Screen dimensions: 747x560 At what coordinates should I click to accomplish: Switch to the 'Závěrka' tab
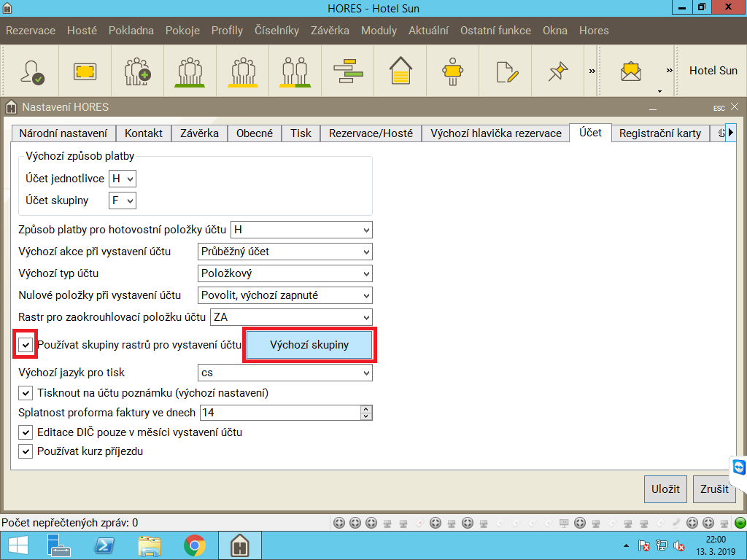point(199,133)
